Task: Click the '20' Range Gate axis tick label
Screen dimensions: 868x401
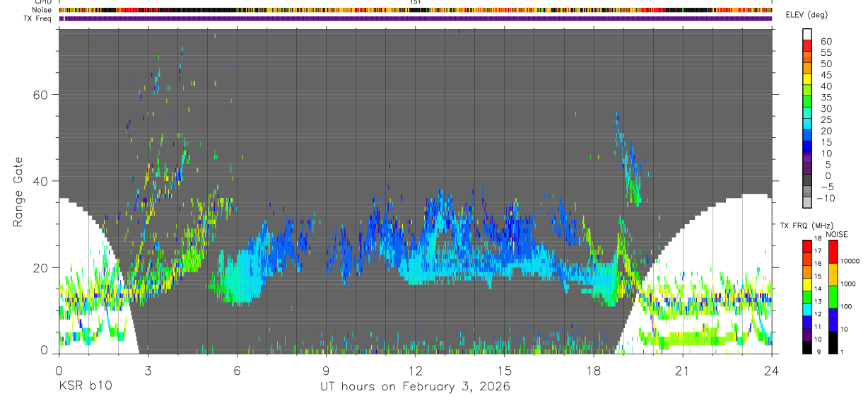Action: 40,268
